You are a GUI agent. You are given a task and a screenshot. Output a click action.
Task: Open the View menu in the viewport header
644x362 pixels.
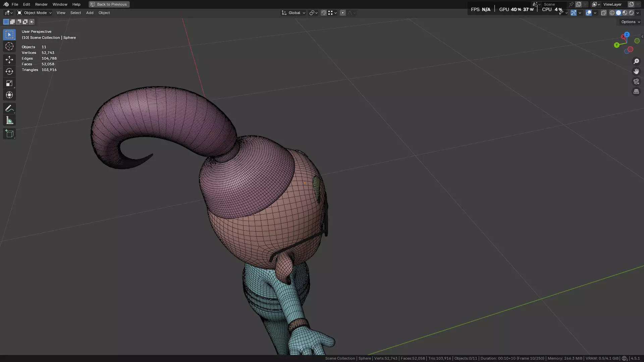point(61,13)
